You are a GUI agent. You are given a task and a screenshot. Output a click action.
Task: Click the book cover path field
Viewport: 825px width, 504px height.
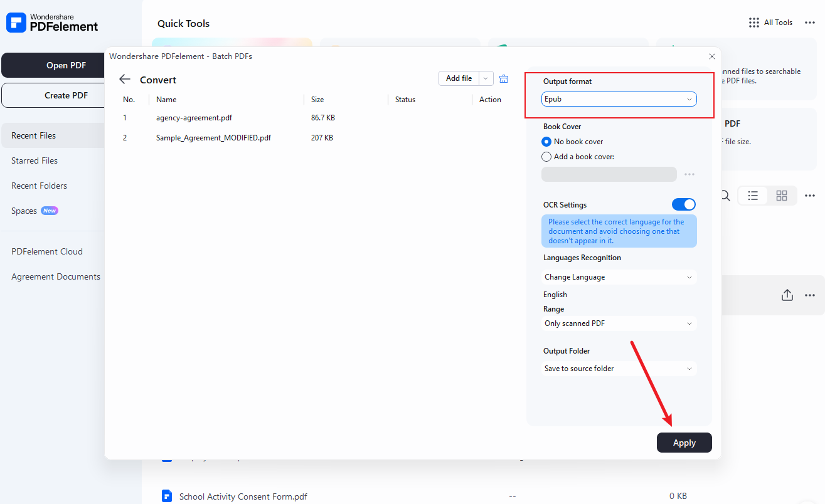pyautogui.click(x=609, y=174)
